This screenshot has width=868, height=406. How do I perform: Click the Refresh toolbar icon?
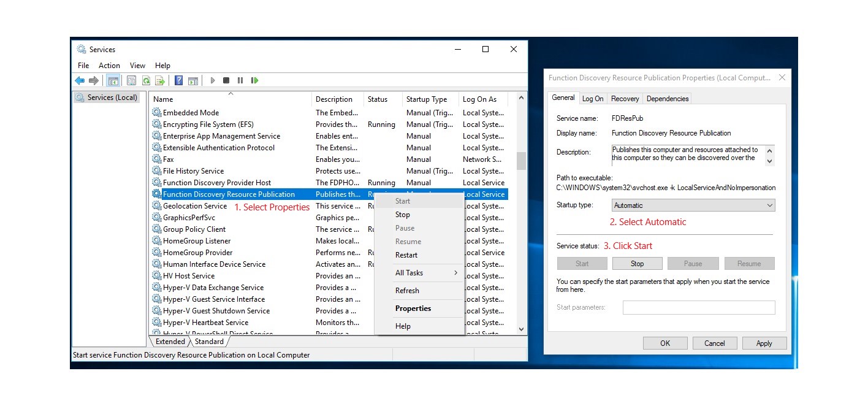point(146,80)
